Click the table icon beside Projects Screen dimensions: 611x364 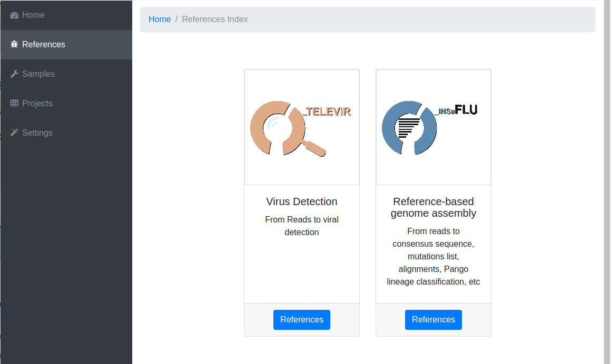(14, 103)
